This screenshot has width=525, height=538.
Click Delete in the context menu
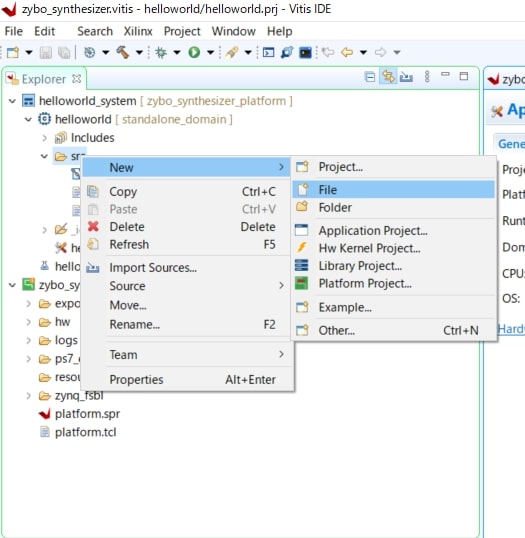pyautogui.click(x=186, y=227)
